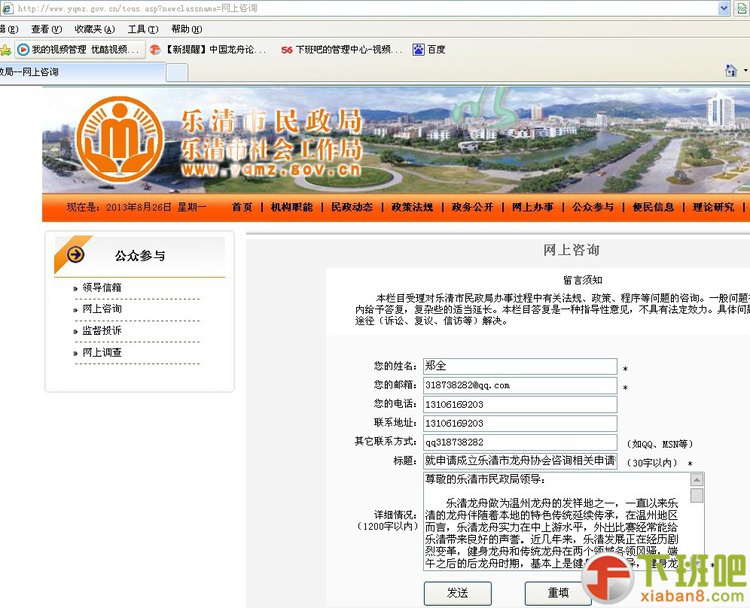Click the 留言须知 heading text

[582, 280]
